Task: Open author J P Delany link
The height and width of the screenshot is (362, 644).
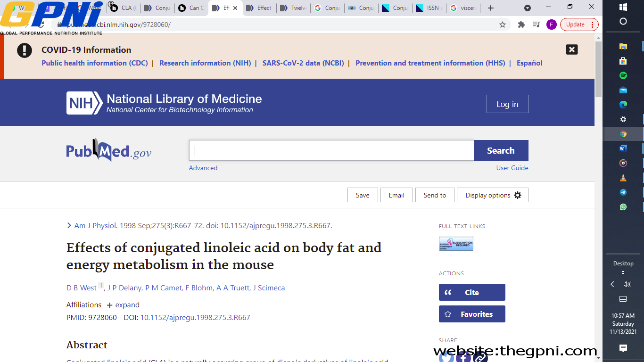Action: [124, 288]
